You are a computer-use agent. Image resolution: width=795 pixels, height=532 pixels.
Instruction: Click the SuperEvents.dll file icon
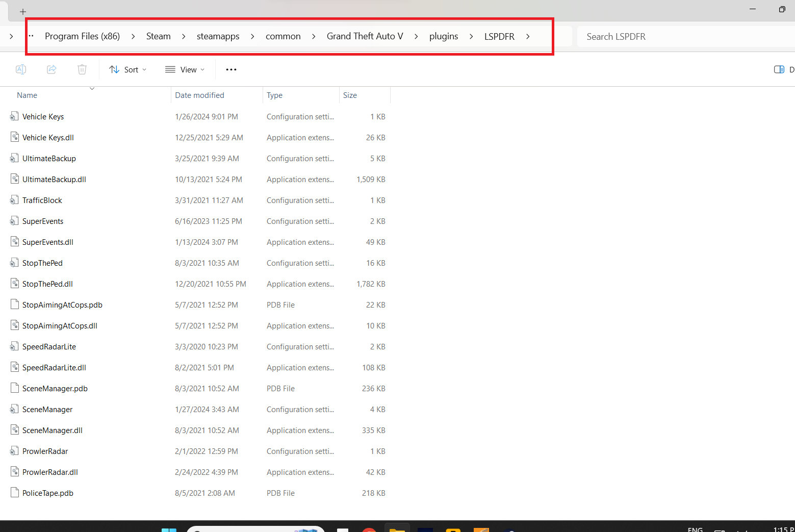pyautogui.click(x=15, y=242)
